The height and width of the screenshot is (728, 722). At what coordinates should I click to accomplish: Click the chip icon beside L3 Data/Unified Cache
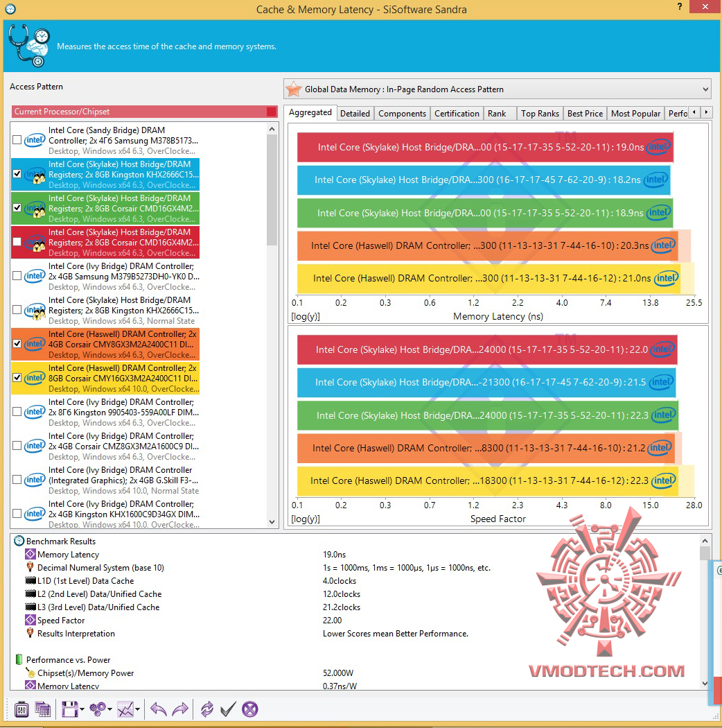tap(30, 607)
